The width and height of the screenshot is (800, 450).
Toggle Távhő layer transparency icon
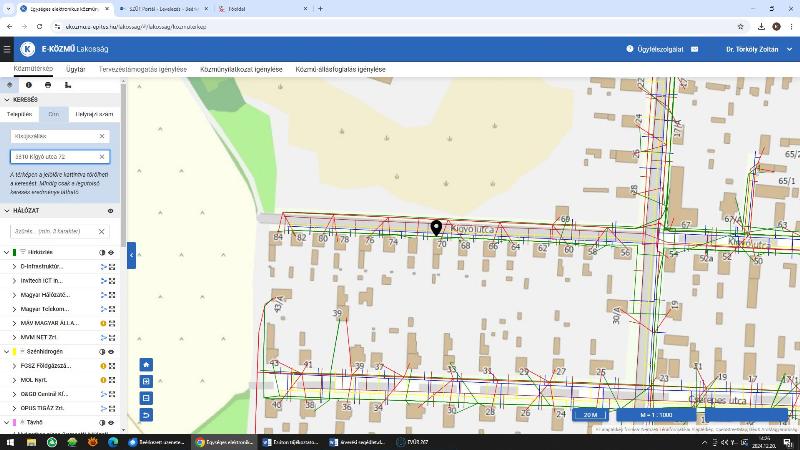click(x=102, y=423)
